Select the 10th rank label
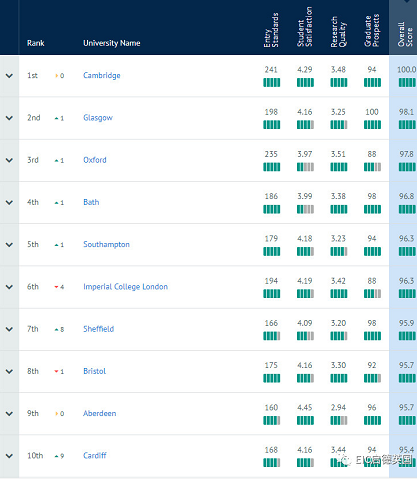 (x=35, y=456)
